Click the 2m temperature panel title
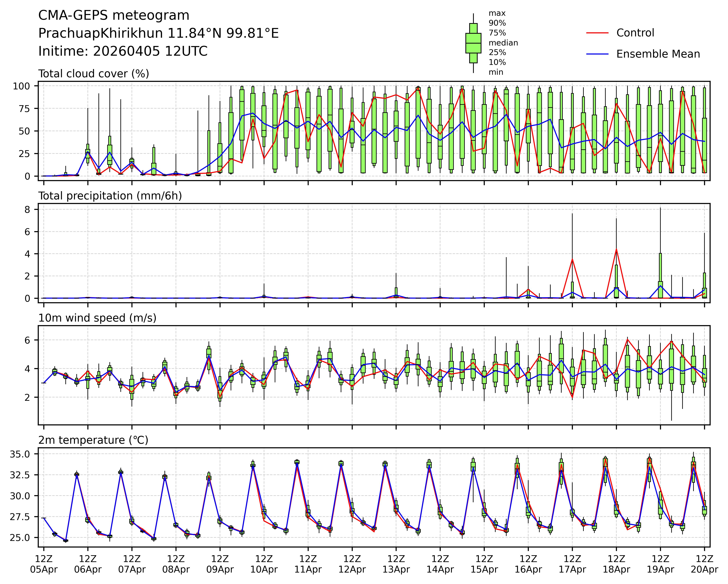 click(93, 440)
